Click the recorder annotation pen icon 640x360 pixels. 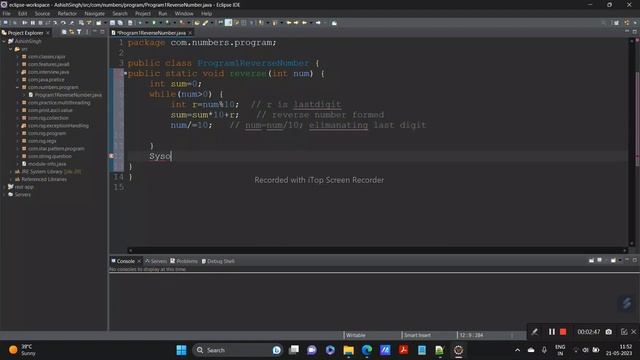[x=534, y=332]
